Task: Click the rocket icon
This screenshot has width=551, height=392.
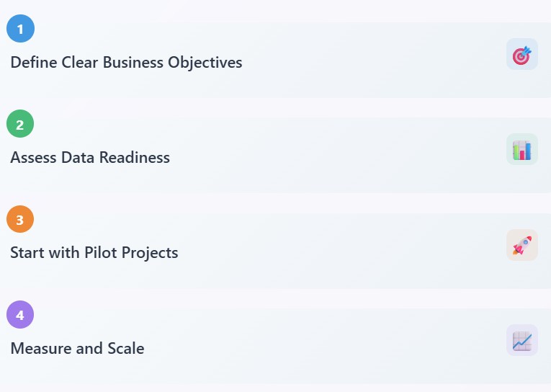Action: coord(522,245)
